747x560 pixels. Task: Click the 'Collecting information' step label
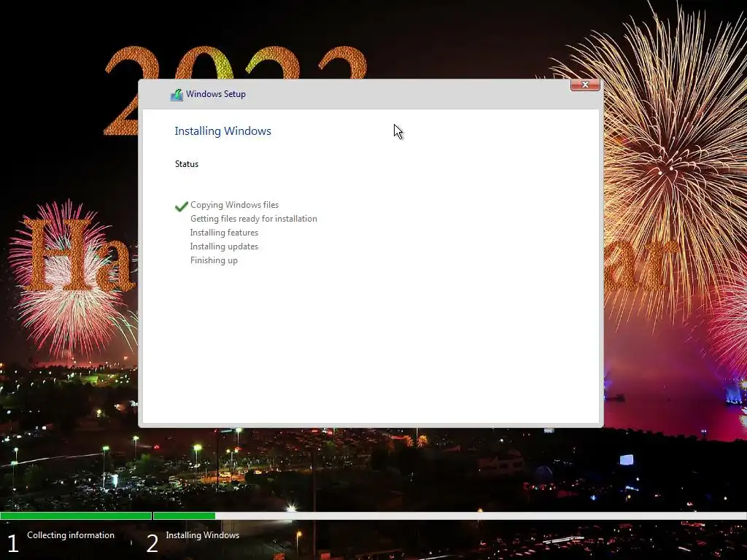point(71,535)
